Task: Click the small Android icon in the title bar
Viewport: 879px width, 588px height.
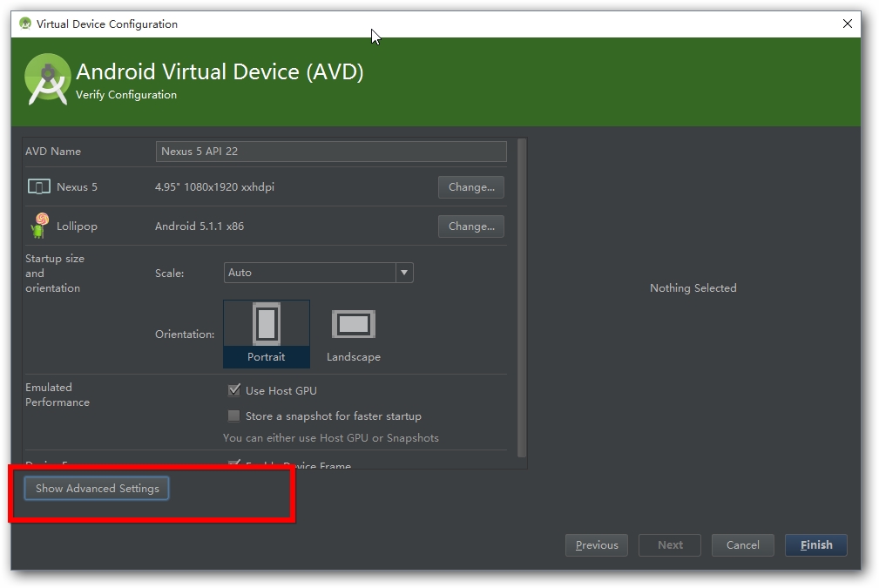Action: pyautogui.click(x=25, y=24)
